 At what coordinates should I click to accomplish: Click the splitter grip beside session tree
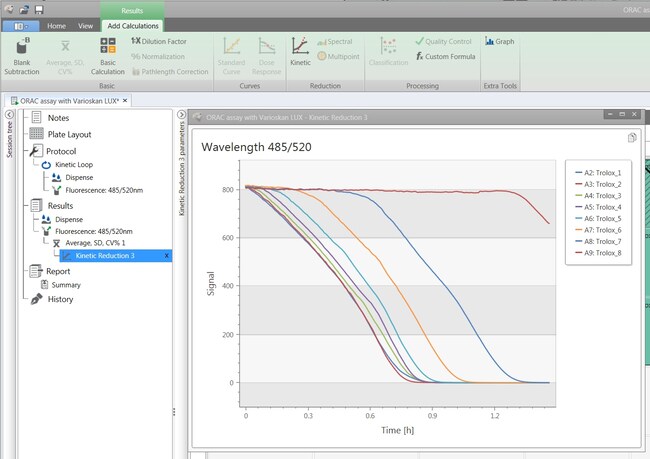pos(174,412)
